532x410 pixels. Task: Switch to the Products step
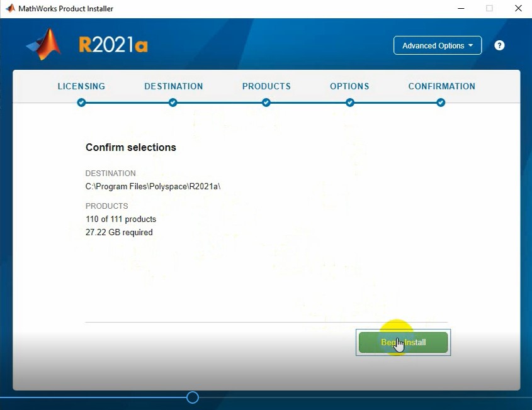pyautogui.click(x=266, y=86)
